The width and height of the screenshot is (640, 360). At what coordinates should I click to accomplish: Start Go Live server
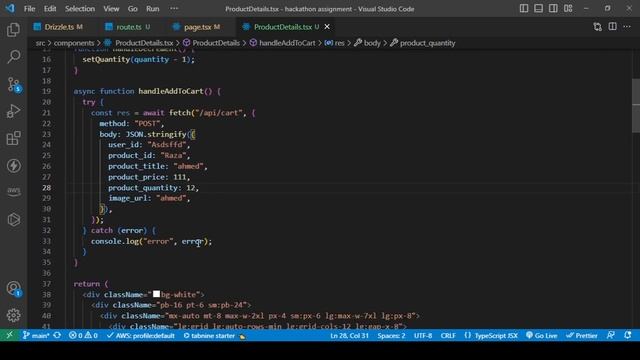point(542,336)
